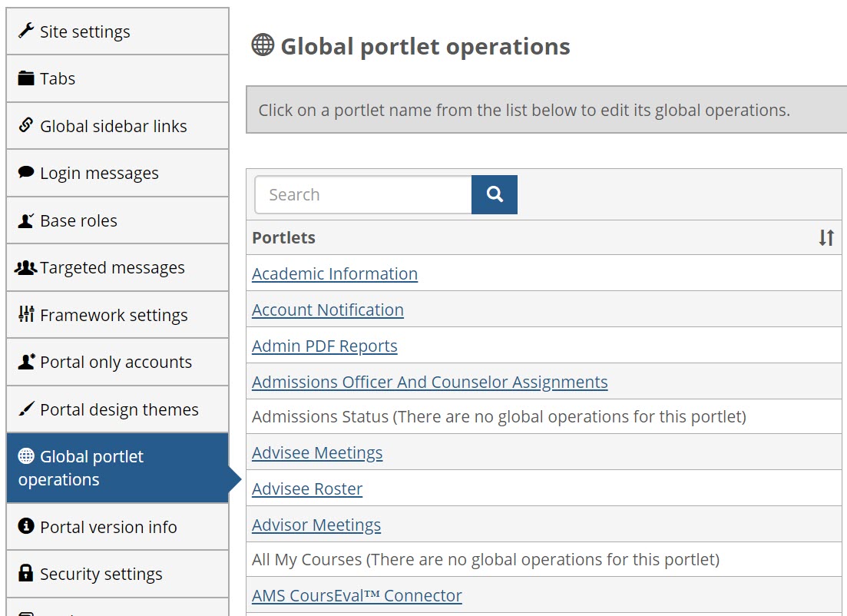Click the speech bubble Login messages icon

[26, 173]
